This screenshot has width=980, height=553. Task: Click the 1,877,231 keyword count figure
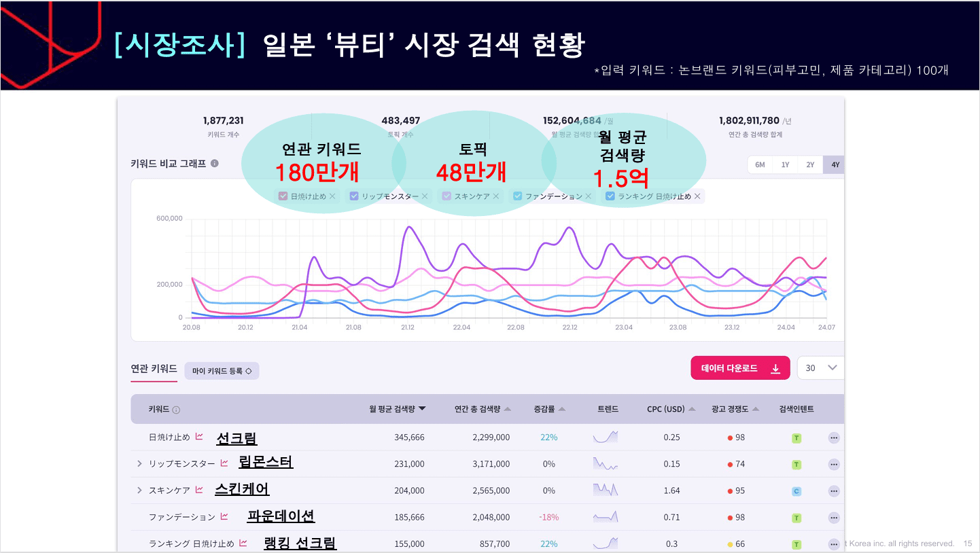pos(223,121)
